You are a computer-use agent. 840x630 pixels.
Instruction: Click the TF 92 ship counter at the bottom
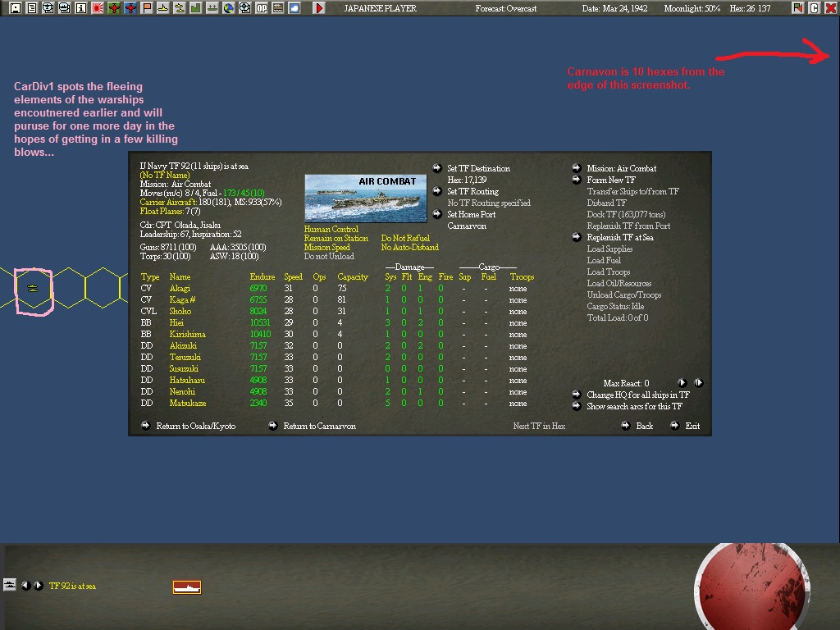[186, 587]
